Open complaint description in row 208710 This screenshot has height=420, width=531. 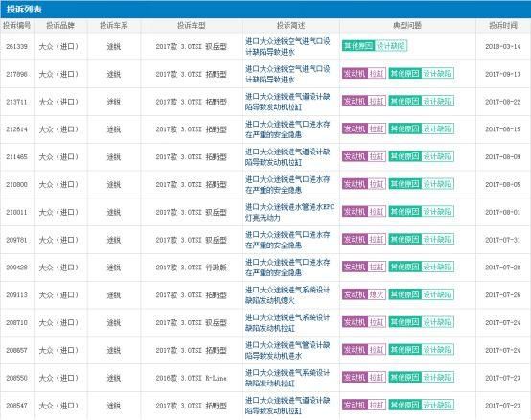coord(288,322)
